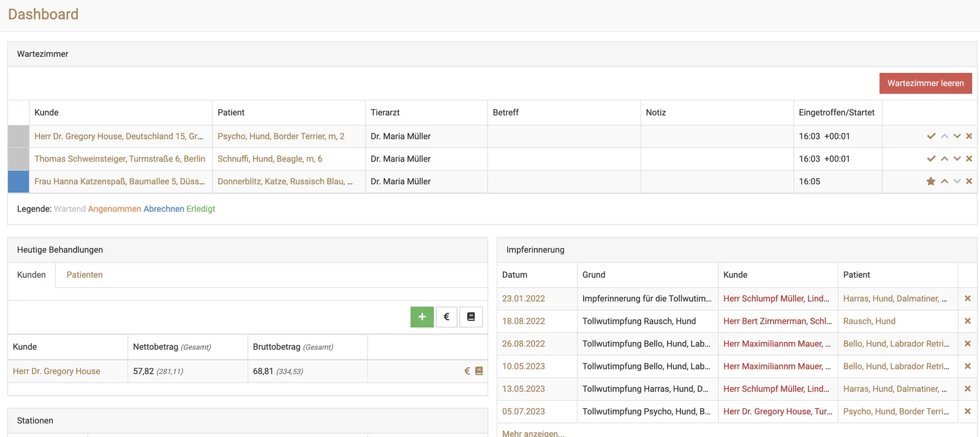Click green plus button in Heutige Behandlungen
The height and width of the screenshot is (437, 980).
click(422, 317)
